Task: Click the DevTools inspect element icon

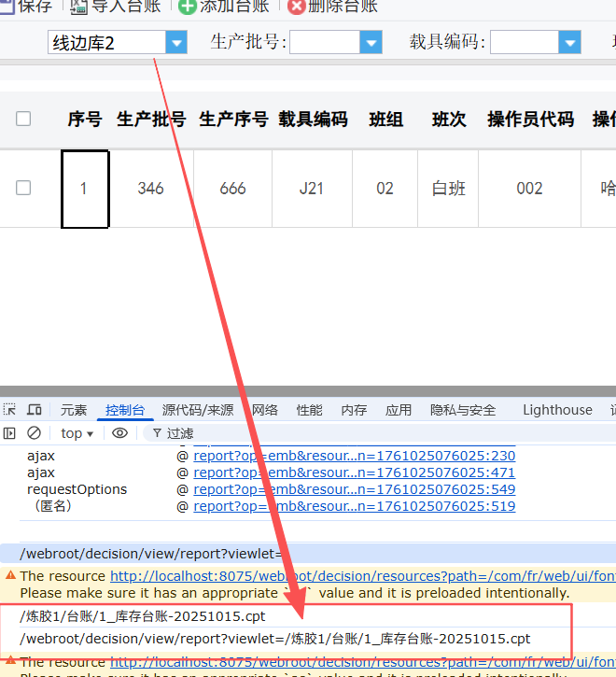Action: tap(9, 409)
